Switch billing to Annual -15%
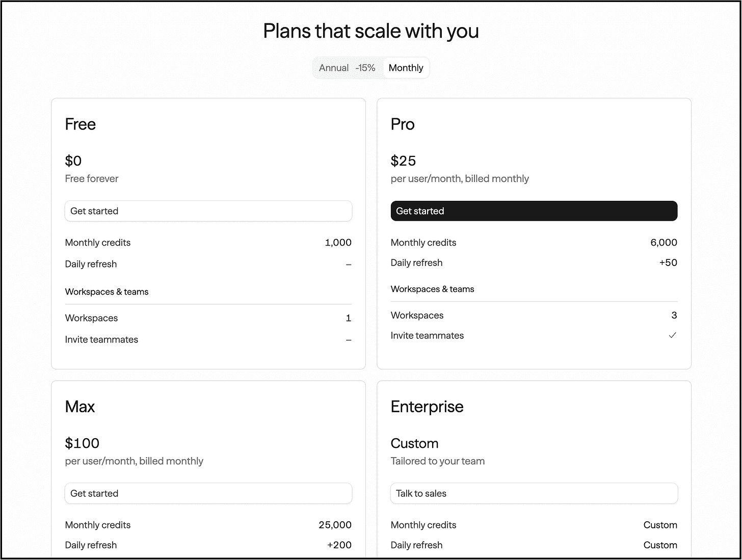742x560 pixels. 348,68
